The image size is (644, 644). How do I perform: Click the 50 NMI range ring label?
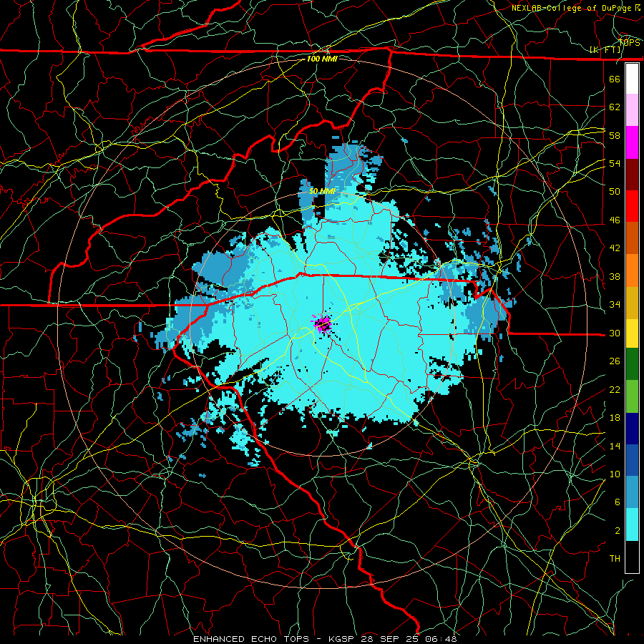323,191
